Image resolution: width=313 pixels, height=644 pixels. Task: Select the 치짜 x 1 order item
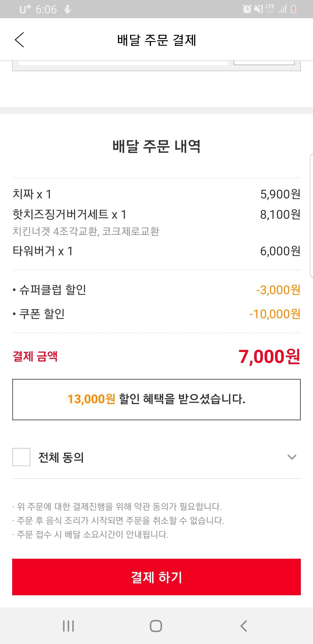32,194
